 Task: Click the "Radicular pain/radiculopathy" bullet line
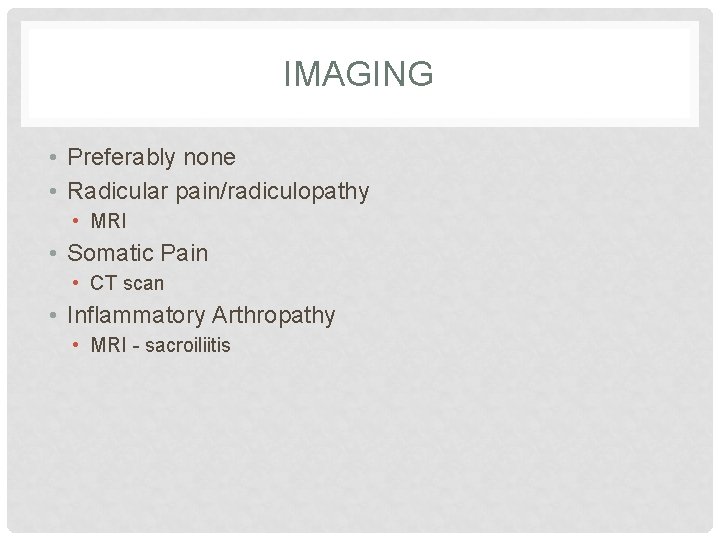(x=218, y=190)
